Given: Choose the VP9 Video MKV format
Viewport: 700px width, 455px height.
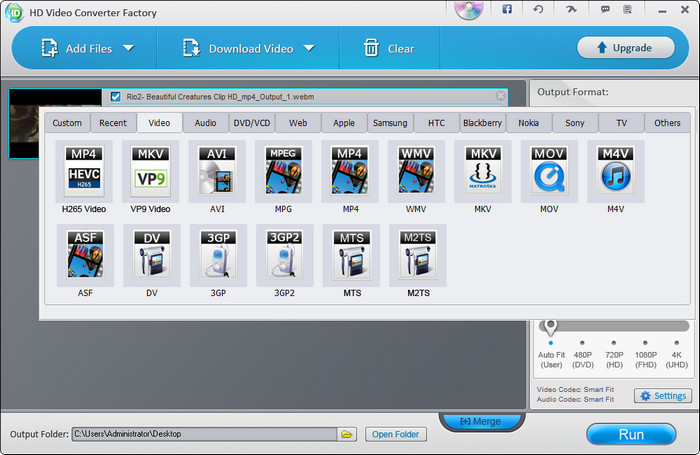Looking at the screenshot, I should click(x=150, y=172).
